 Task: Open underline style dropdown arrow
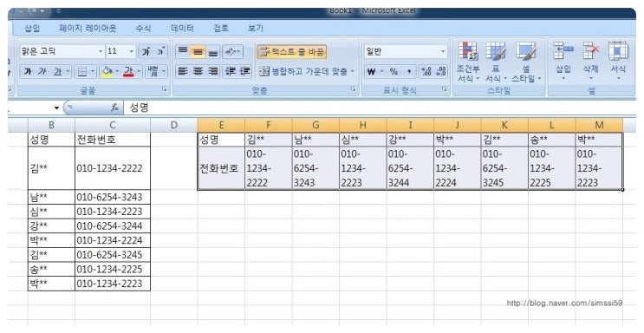click(68, 71)
